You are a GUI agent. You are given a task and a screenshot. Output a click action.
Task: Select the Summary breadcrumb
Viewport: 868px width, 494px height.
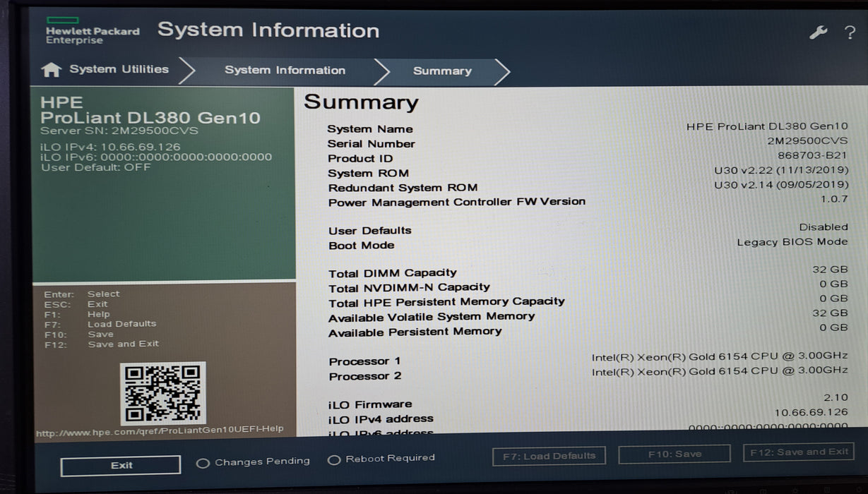point(442,71)
